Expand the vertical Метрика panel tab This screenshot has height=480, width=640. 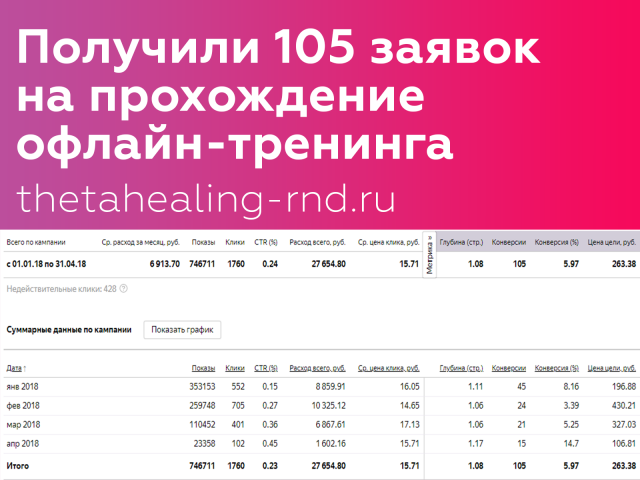[429, 255]
